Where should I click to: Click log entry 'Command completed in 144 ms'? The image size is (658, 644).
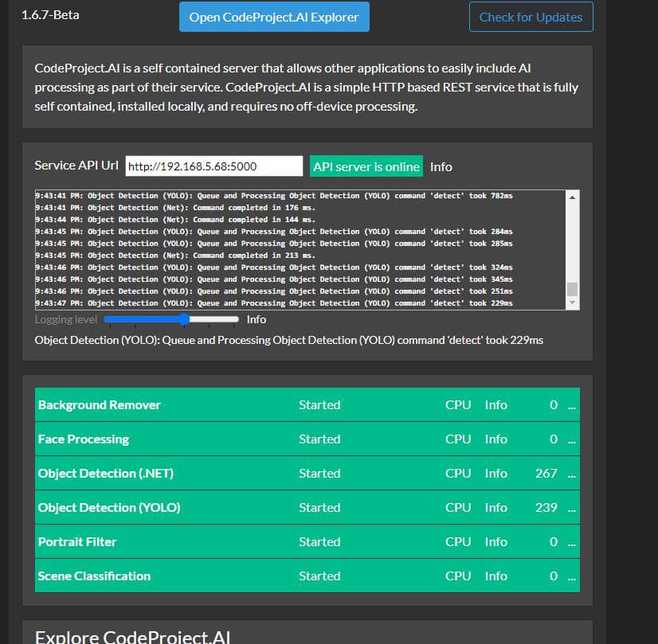175,220
